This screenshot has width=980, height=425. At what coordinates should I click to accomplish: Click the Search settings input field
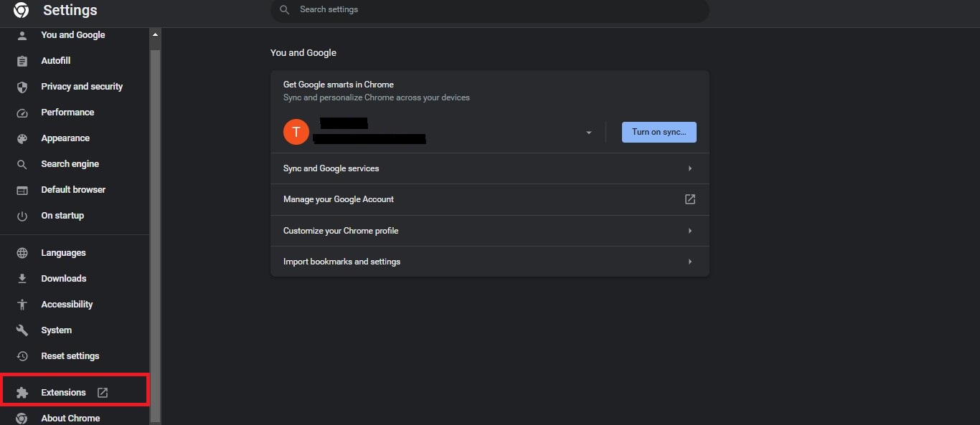495,10
